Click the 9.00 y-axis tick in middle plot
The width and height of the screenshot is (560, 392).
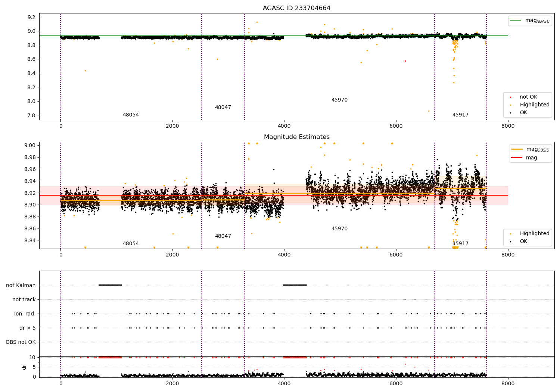click(x=31, y=145)
